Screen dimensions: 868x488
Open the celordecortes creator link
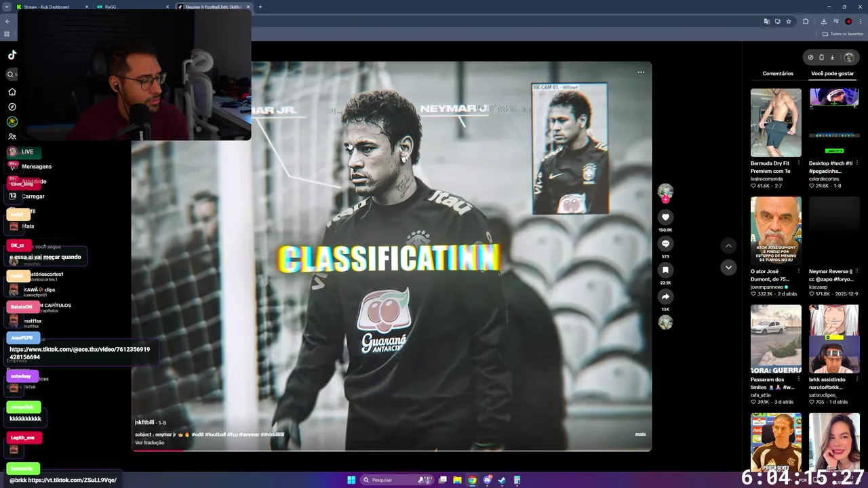click(x=824, y=179)
